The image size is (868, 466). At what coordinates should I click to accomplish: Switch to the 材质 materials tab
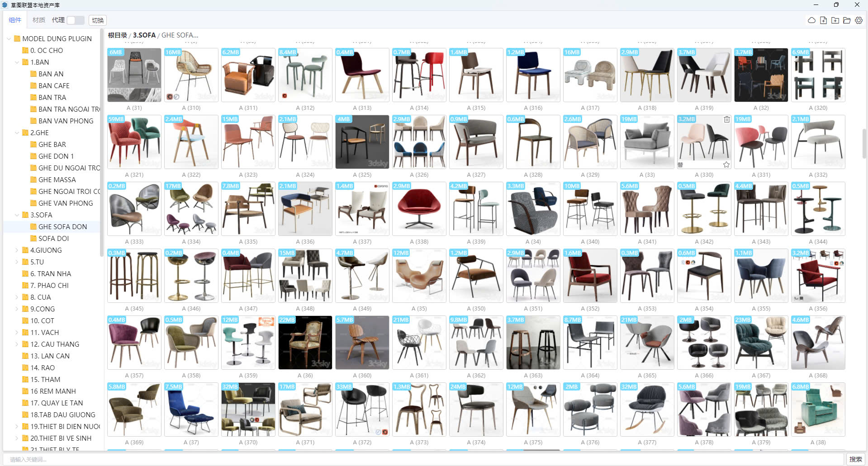pos(39,20)
